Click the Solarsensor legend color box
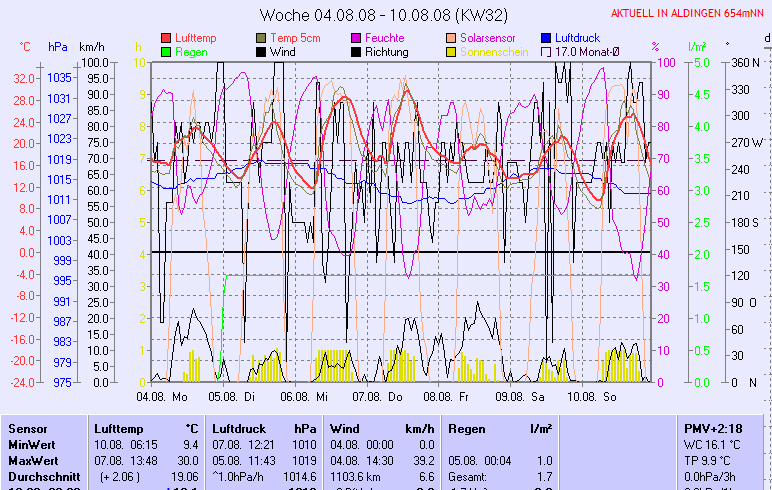The width and height of the screenshot is (772, 490). pyautogui.click(x=452, y=37)
